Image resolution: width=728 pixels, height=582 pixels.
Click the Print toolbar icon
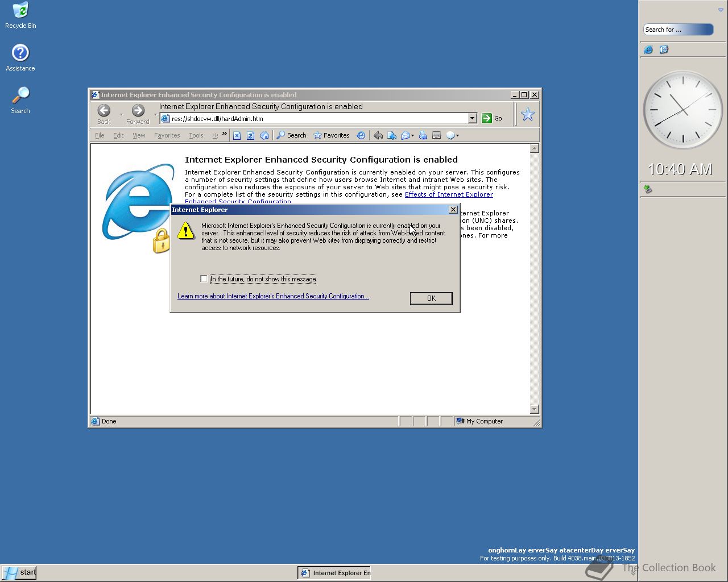pos(423,135)
